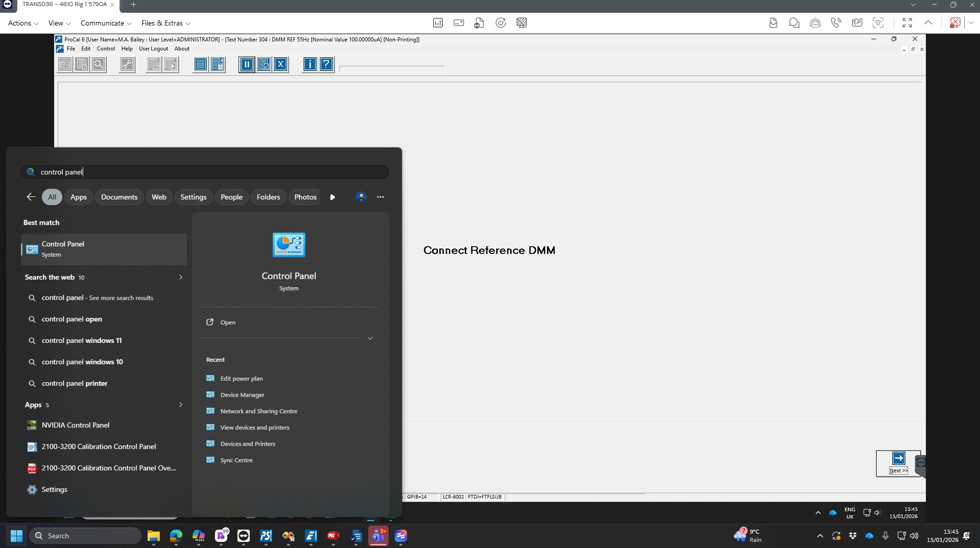980x548 pixels.
Task: Open the Files & Extras dropdown menu
Action: 165,23
